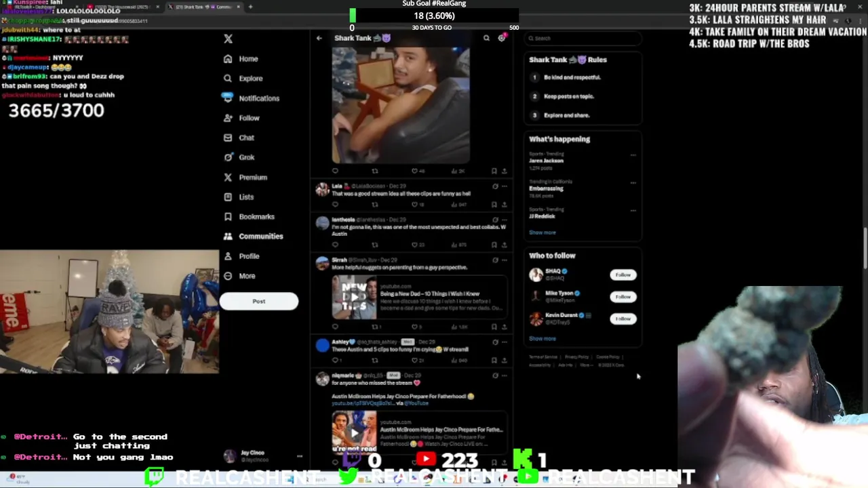Click the Grok icon on niqmarie's post

click(495, 375)
